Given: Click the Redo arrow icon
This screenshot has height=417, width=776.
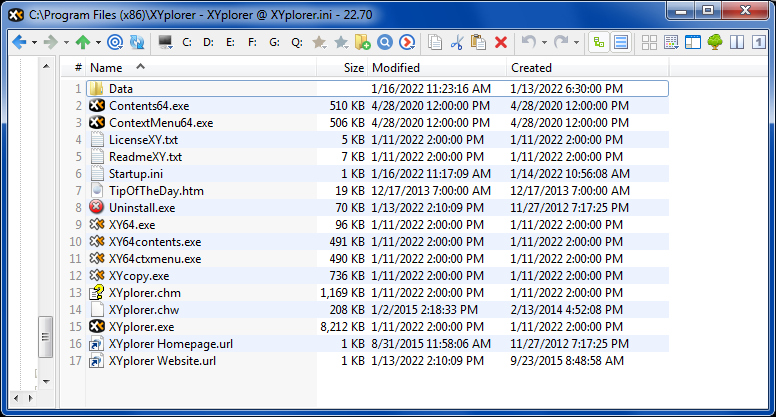Looking at the screenshot, I should click(561, 43).
